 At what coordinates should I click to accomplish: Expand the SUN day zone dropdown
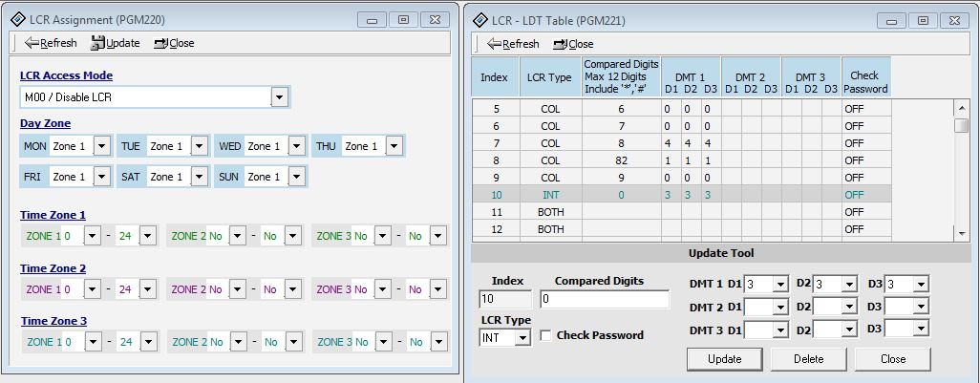(296, 177)
